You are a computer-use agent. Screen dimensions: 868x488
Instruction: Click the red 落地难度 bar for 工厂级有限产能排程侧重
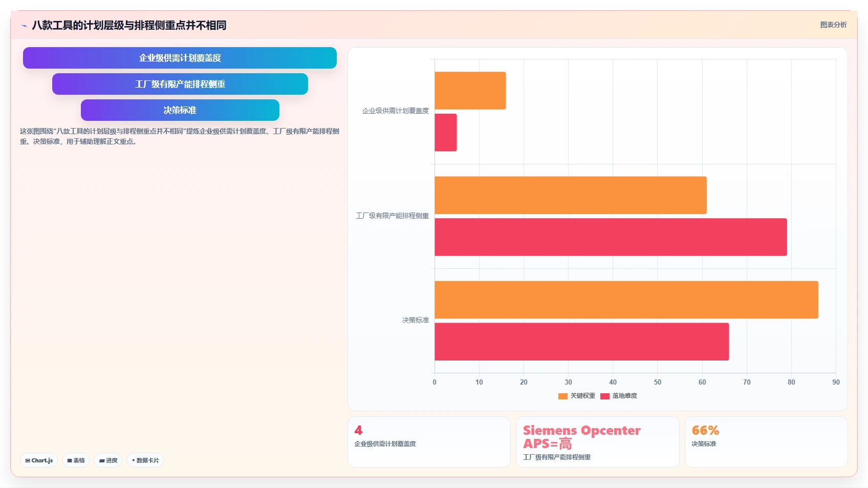(611, 237)
